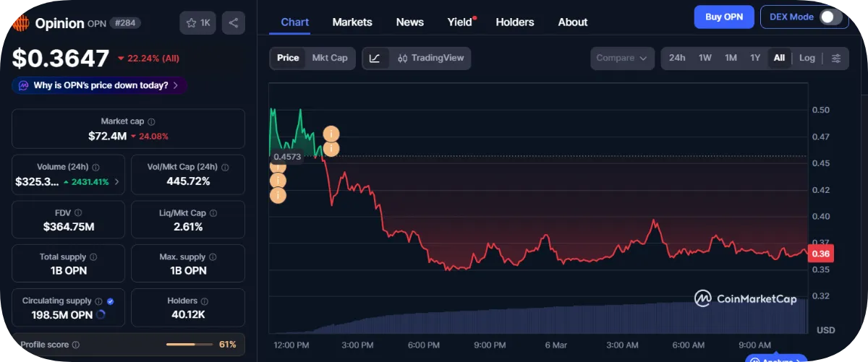
Task: Open the Yield tab
Action: 460,22
